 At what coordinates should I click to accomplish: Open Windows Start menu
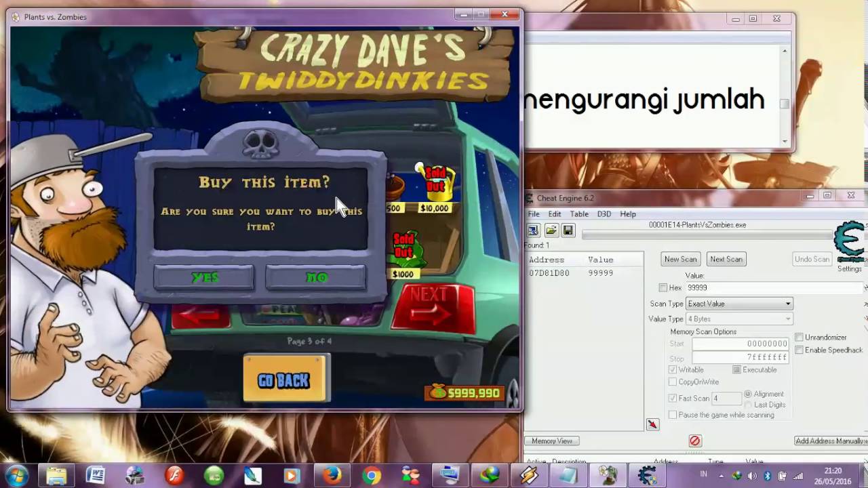pyautogui.click(x=16, y=475)
